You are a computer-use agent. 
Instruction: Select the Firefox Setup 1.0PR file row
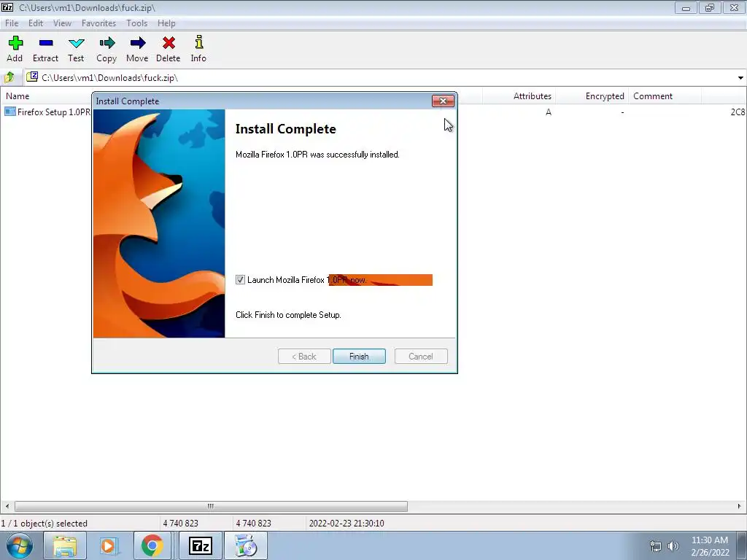(x=47, y=112)
